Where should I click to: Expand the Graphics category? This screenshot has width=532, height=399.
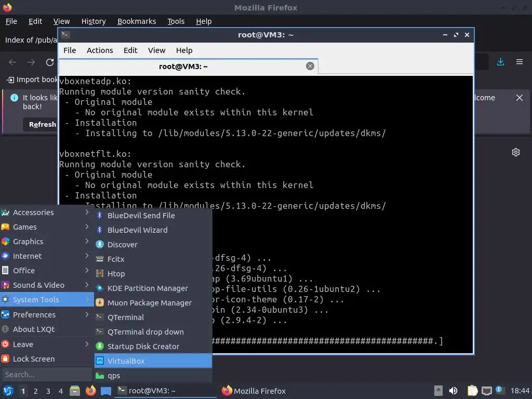[x=47, y=241]
